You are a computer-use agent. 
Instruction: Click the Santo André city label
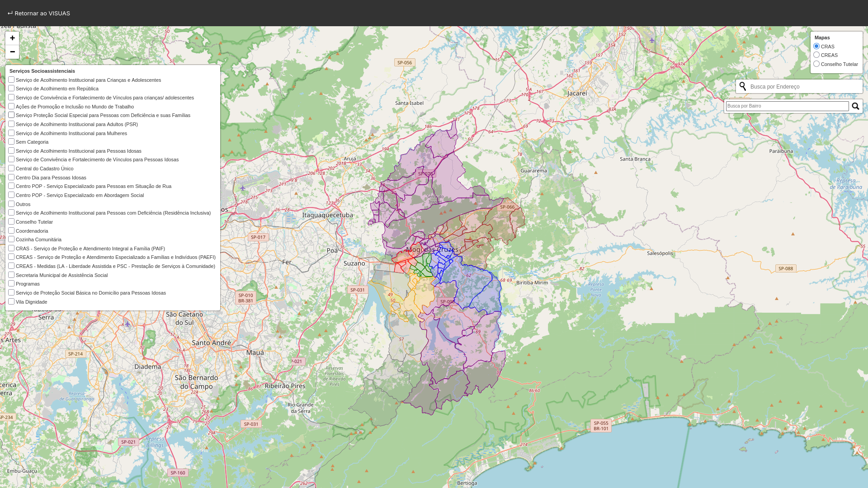[212, 343]
